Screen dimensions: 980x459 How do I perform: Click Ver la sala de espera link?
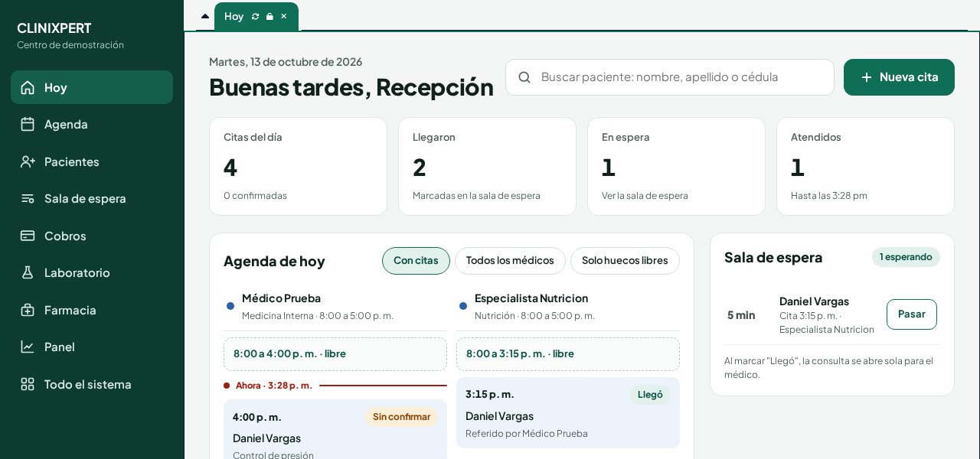pyautogui.click(x=645, y=196)
